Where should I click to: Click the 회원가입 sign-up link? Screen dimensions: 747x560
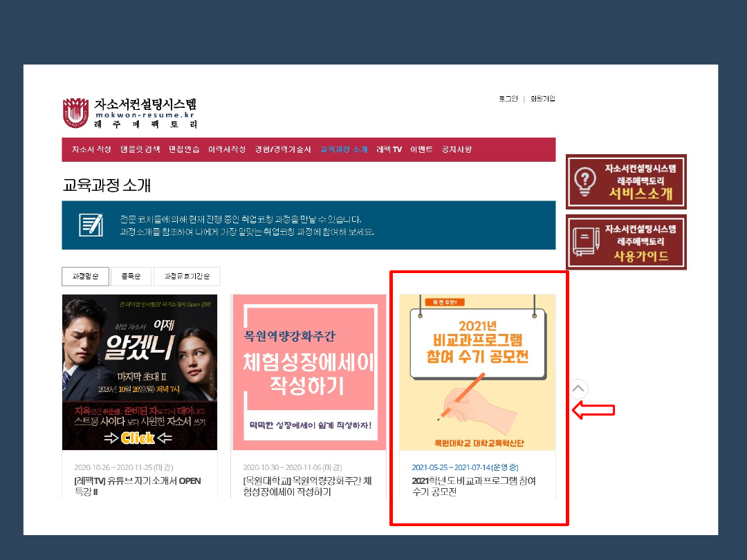pos(542,99)
